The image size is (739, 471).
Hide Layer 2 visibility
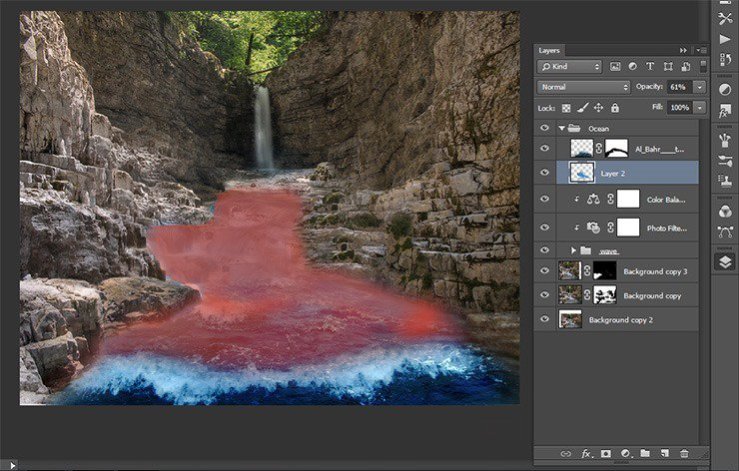(x=545, y=173)
